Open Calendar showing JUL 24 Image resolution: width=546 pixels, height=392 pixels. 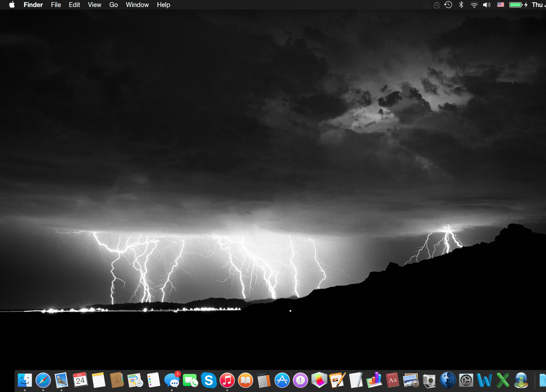click(x=80, y=380)
